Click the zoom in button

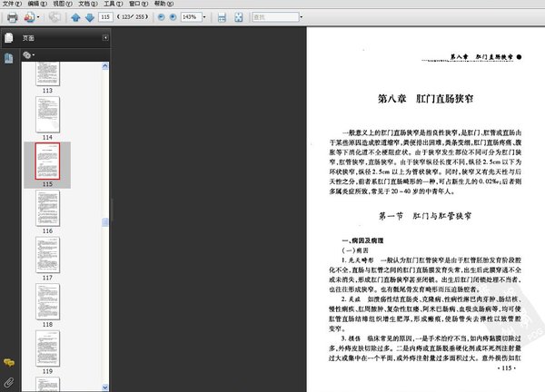pos(173,17)
